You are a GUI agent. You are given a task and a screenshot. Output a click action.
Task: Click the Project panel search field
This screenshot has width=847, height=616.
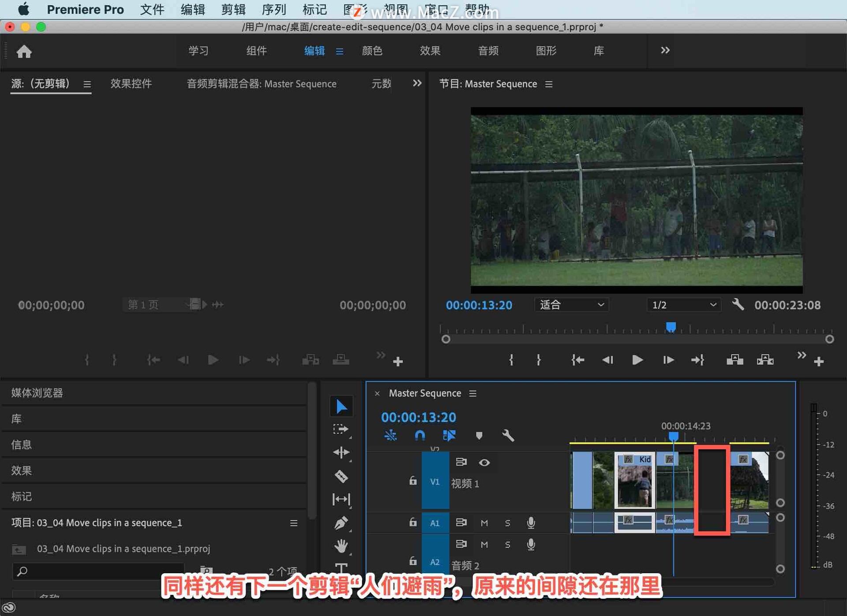pos(98,571)
